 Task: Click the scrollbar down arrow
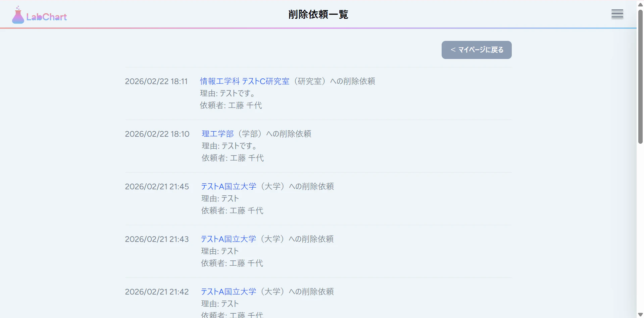click(x=640, y=315)
